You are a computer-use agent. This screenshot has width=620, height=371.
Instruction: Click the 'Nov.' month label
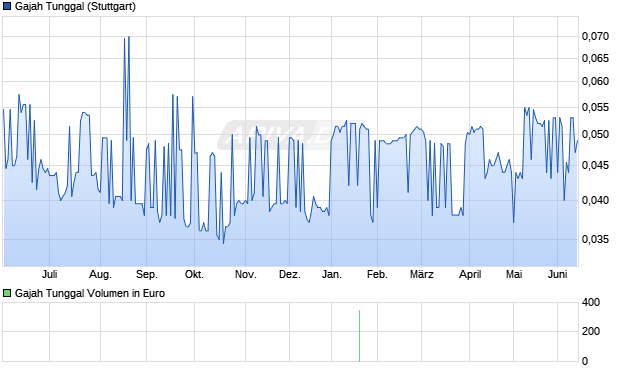pyautogui.click(x=246, y=274)
